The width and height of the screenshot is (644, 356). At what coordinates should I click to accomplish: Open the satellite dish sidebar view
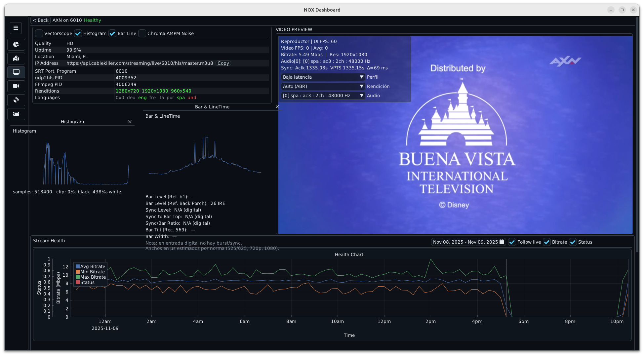coord(16,100)
